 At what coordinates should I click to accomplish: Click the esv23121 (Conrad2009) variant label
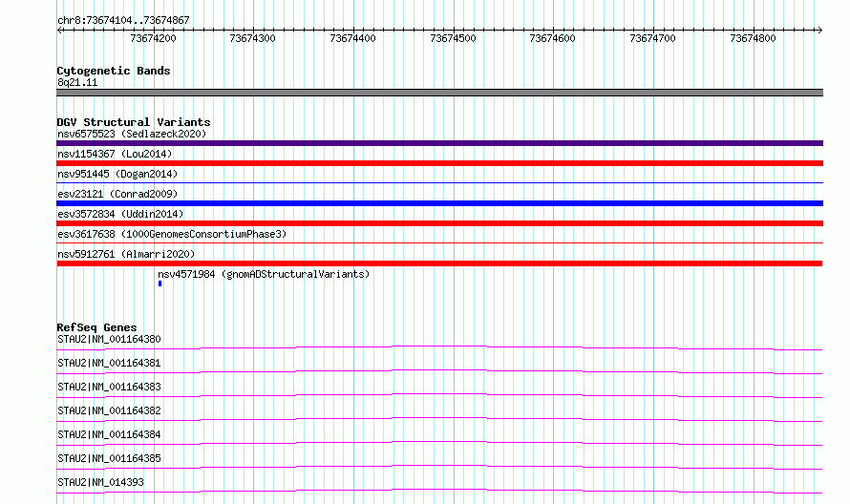(x=117, y=194)
